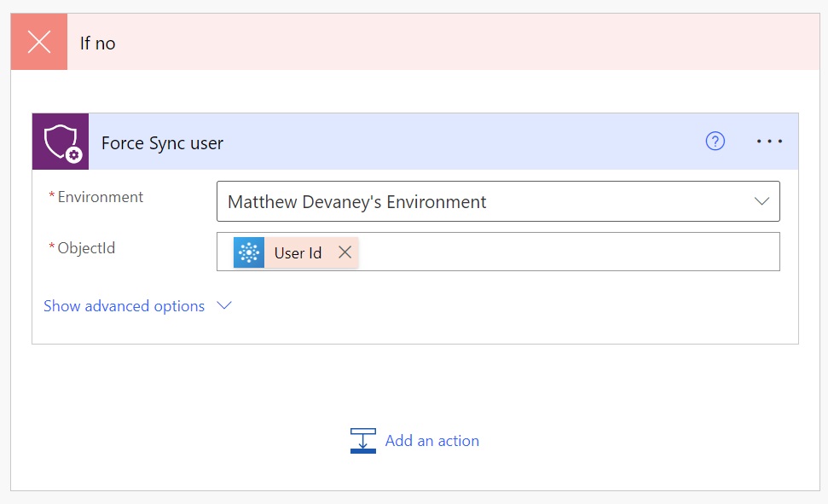This screenshot has width=828, height=504.
Task: Select the Matthew Devaney's Environment field
Action: [x=498, y=201]
